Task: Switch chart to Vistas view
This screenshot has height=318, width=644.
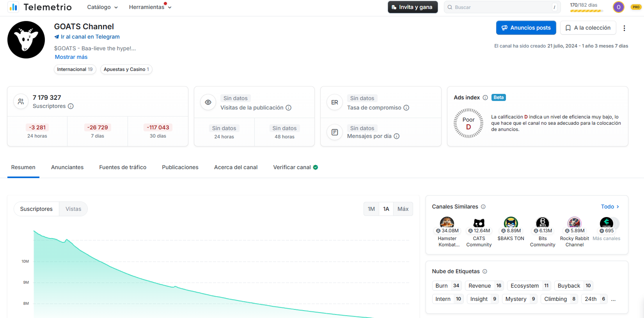Action: tap(73, 209)
